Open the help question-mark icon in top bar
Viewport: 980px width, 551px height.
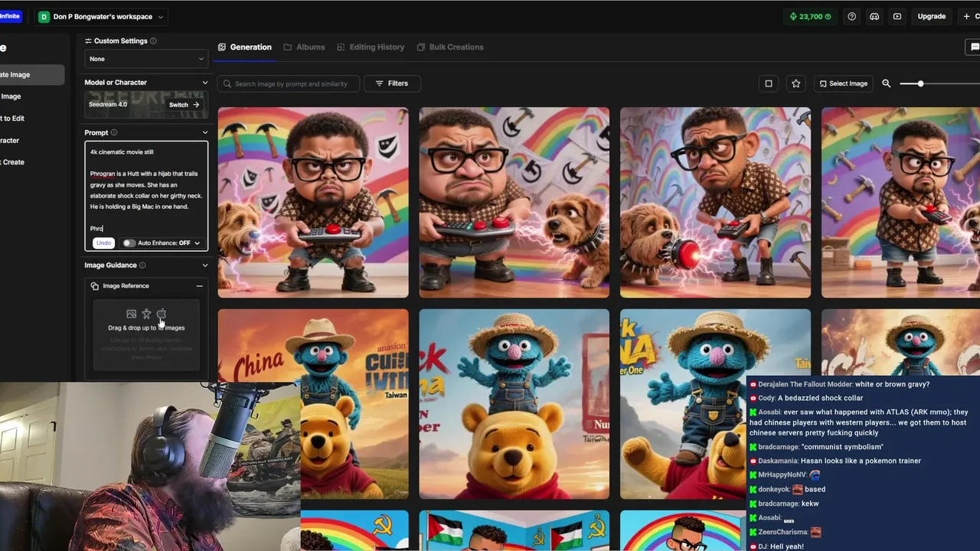point(851,16)
